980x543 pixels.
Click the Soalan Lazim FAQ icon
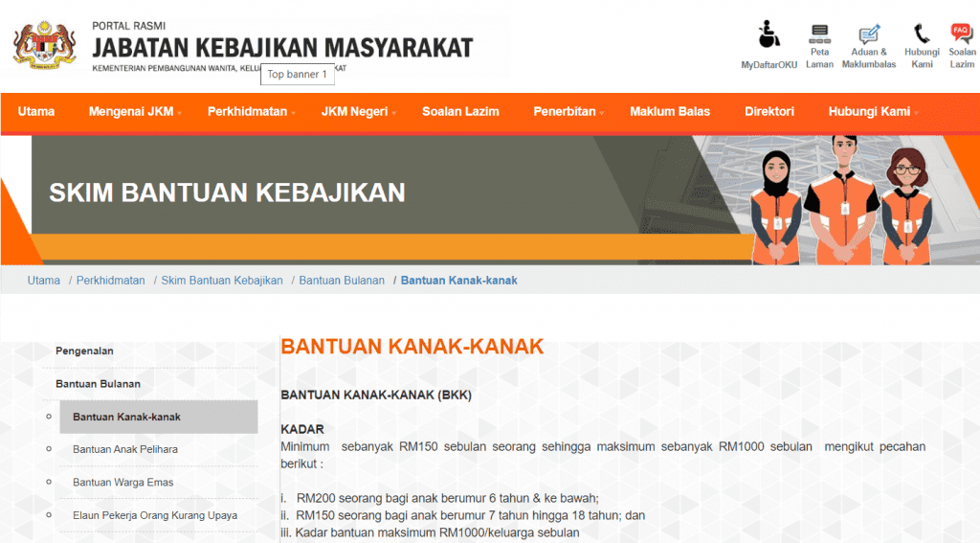[961, 34]
